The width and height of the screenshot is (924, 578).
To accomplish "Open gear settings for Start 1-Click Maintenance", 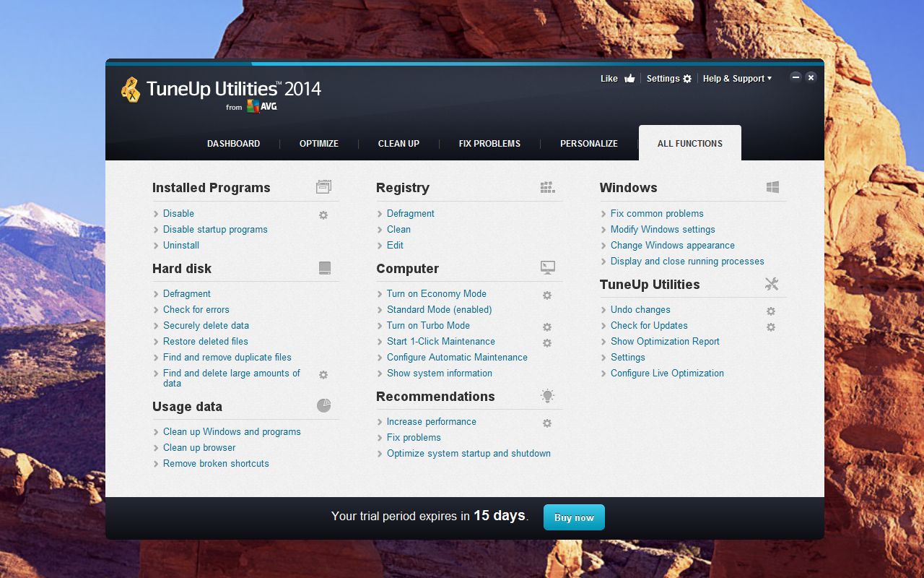I will coord(547,342).
